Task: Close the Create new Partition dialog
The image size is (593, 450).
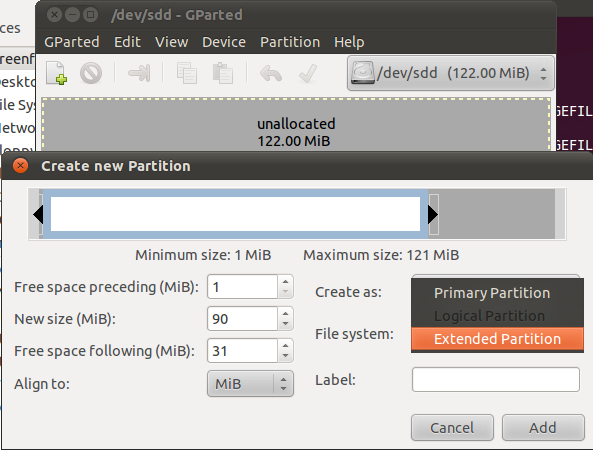Action: [x=20, y=166]
